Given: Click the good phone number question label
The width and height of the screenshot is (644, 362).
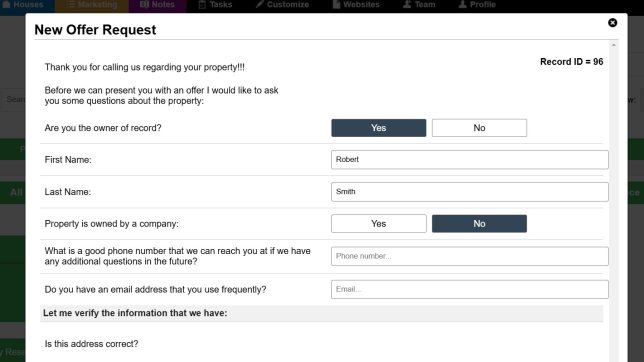Looking at the screenshot, I should coord(177,256).
